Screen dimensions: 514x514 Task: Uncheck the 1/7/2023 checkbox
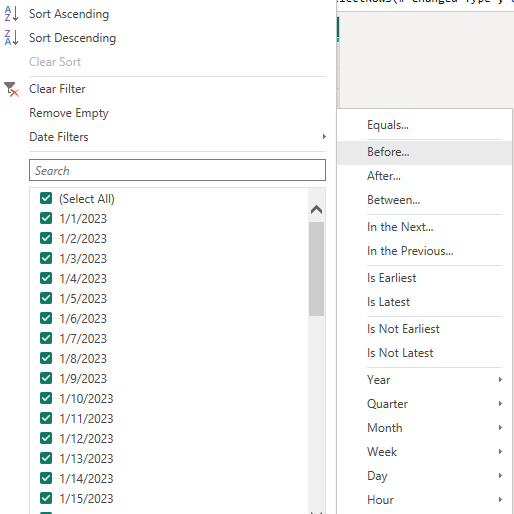(x=46, y=338)
